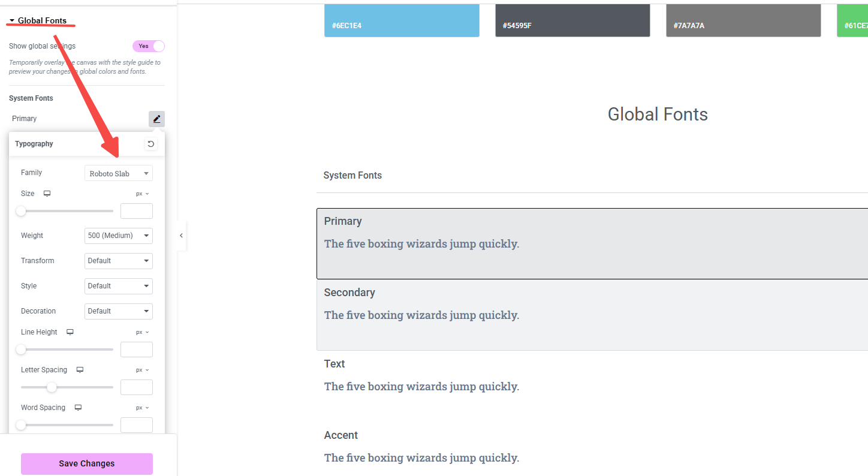Click the Letter Spacing responsive device icon
This screenshot has width=868, height=476.
(x=80, y=369)
